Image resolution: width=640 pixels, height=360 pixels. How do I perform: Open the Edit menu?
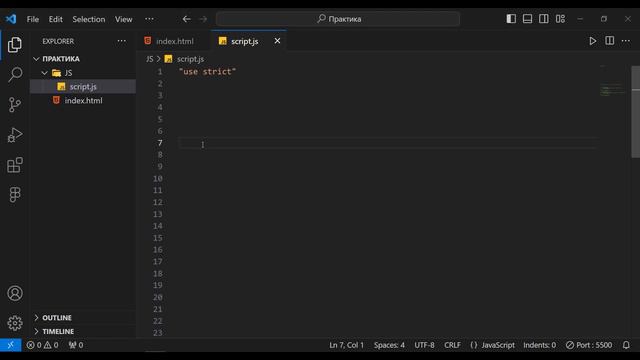pyautogui.click(x=56, y=19)
